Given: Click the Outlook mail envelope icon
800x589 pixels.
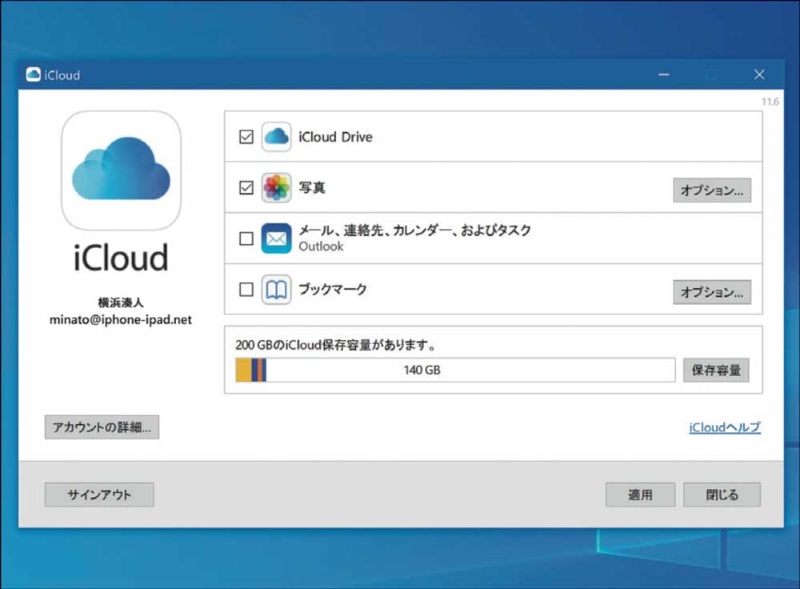Looking at the screenshot, I should (x=276, y=239).
